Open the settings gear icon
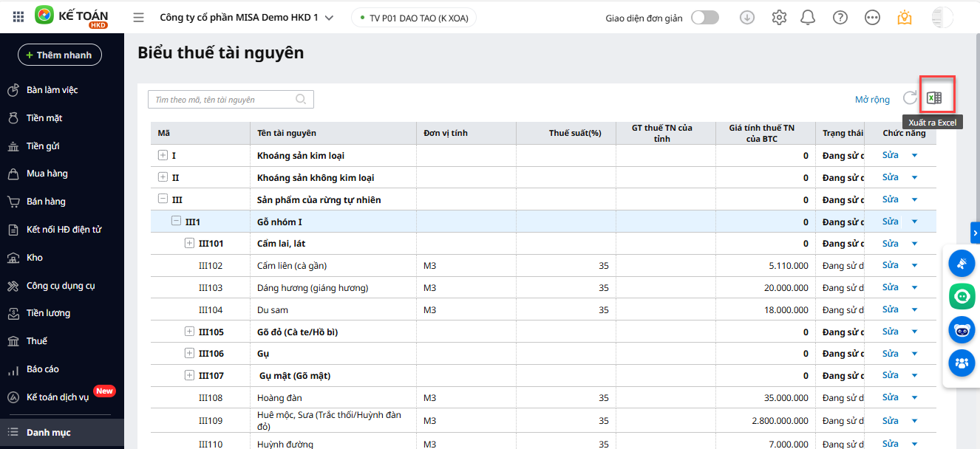 coord(779,18)
